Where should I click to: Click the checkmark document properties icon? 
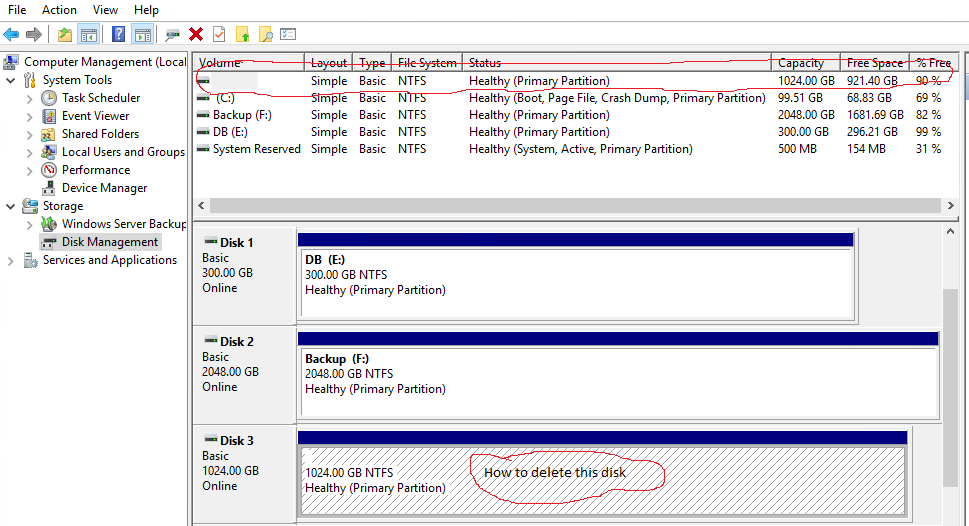(219, 34)
